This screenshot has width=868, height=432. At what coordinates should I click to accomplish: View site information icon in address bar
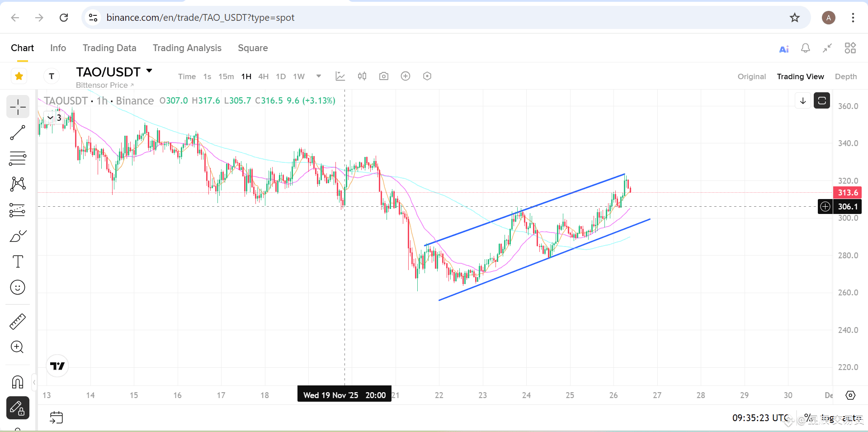(93, 18)
